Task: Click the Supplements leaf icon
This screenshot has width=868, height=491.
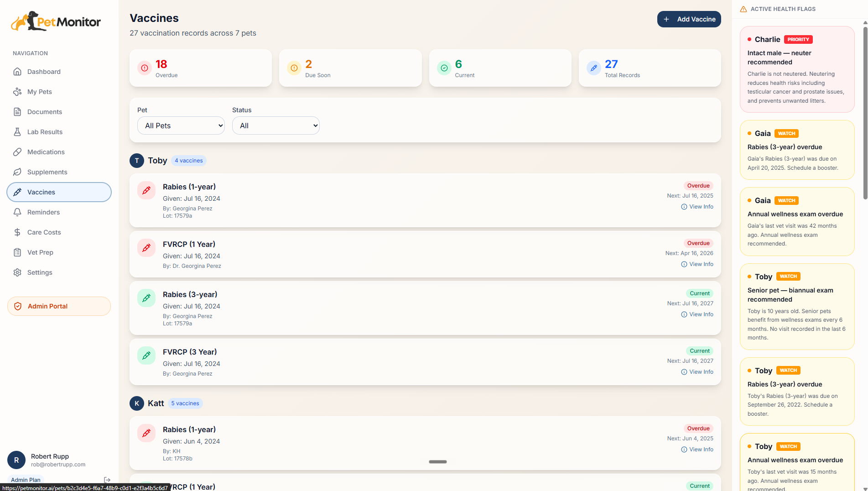Action: 17,172
